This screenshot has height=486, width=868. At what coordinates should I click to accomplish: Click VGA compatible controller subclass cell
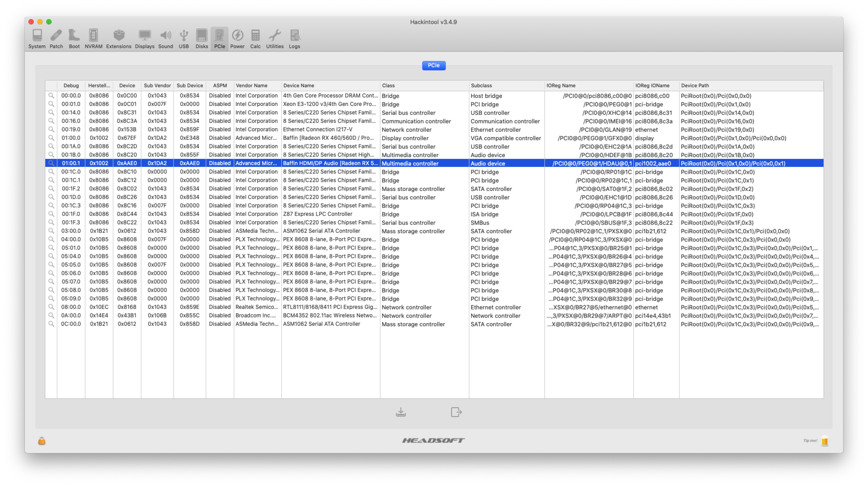506,138
